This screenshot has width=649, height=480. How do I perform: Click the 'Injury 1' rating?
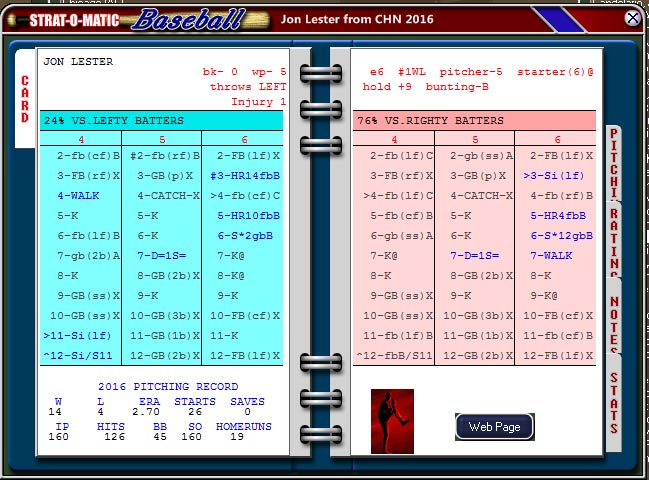coord(259,102)
